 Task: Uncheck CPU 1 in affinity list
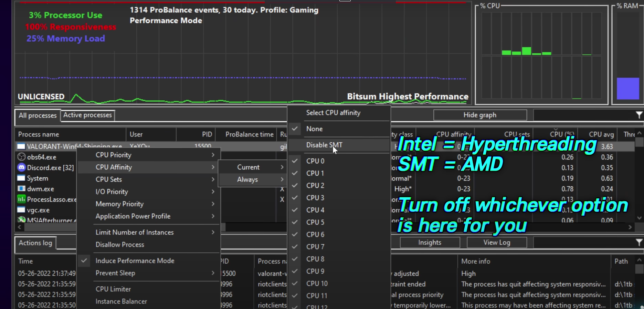tap(339, 173)
